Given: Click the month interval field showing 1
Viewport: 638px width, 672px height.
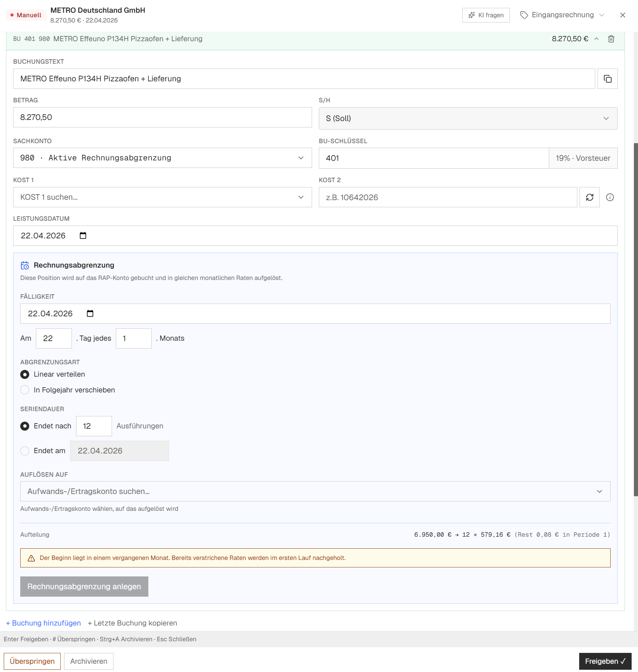Looking at the screenshot, I should [x=134, y=338].
